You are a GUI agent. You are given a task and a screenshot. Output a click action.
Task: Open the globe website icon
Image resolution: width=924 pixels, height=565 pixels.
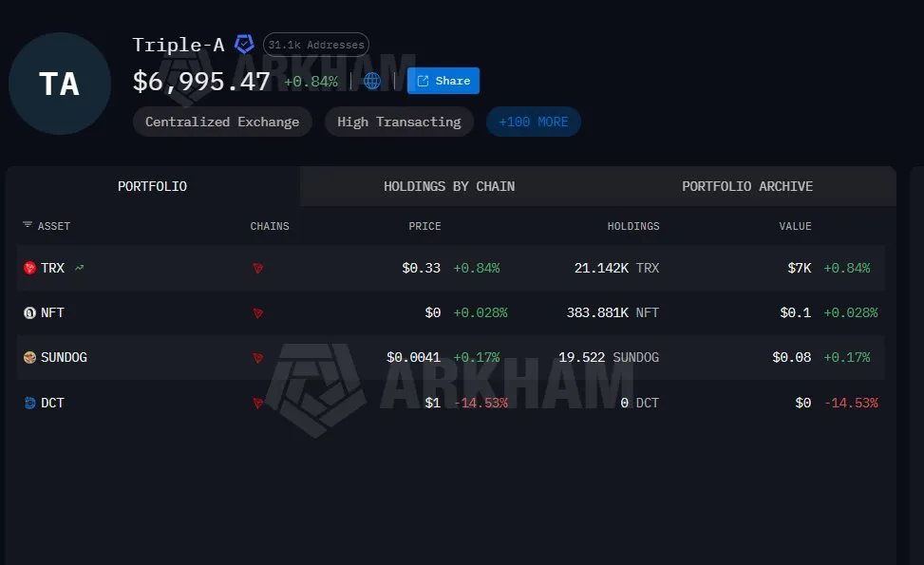(372, 81)
